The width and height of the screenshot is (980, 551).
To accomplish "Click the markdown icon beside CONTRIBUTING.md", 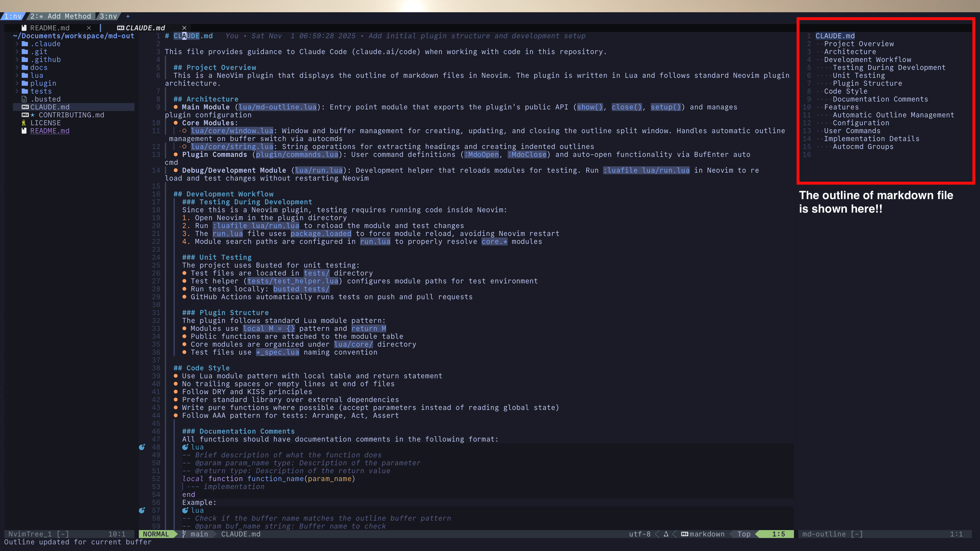I will click(25, 115).
